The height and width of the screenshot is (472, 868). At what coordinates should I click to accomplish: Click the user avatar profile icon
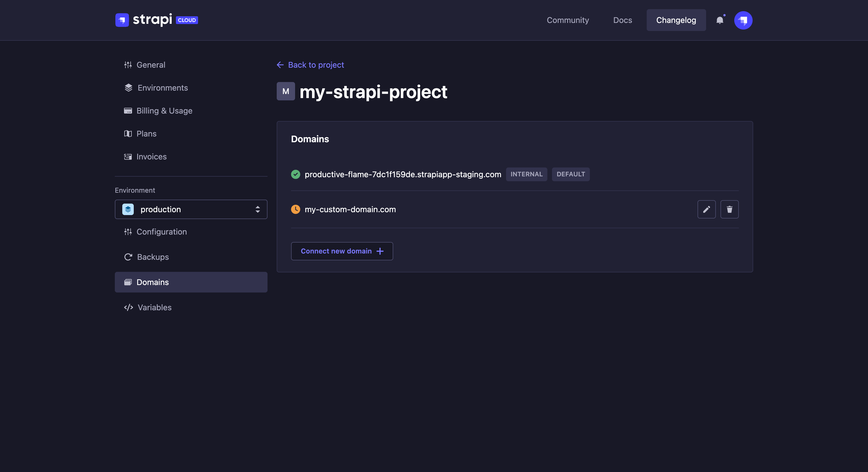[743, 20]
